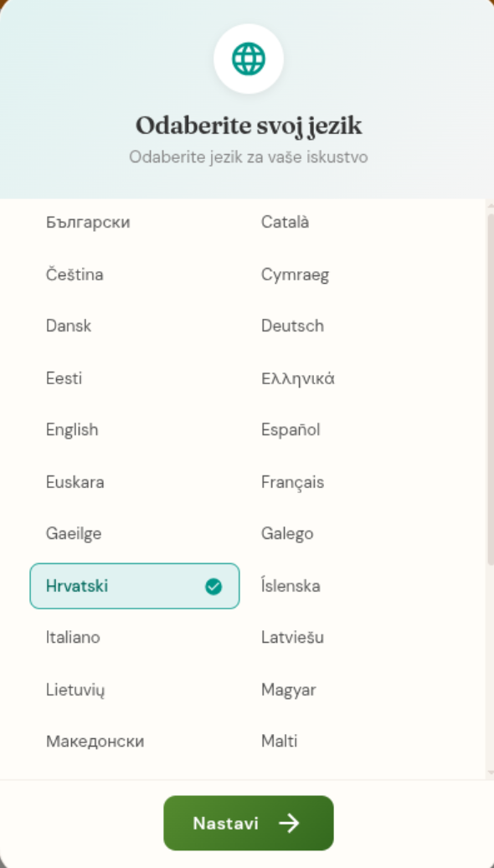Select Malti from the list
494x868 pixels.
[x=349, y=742]
